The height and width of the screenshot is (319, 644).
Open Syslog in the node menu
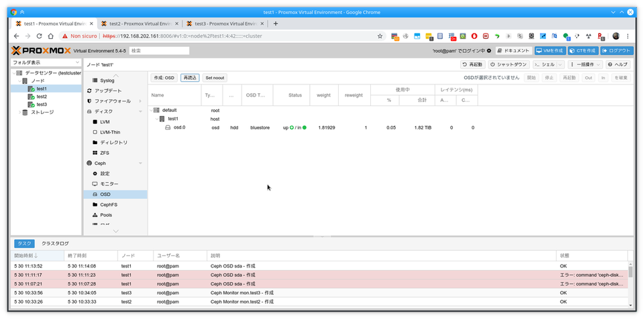[x=107, y=80]
